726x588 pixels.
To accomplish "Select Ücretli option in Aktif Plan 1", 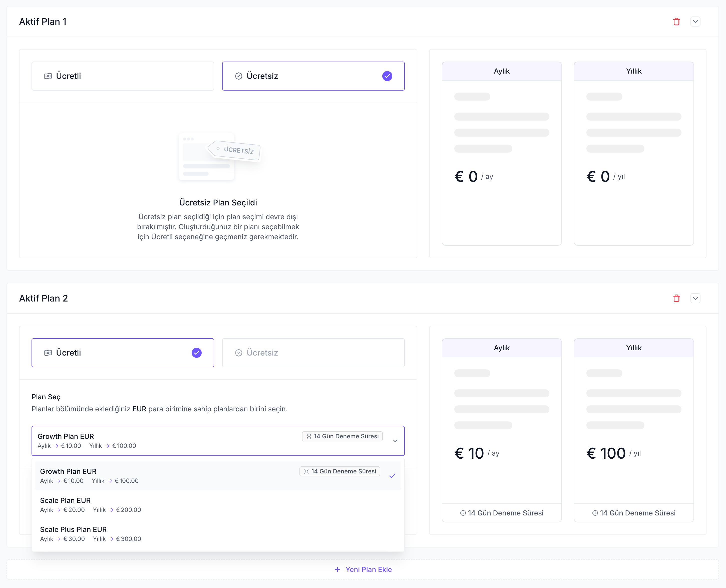I will [123, 76].
